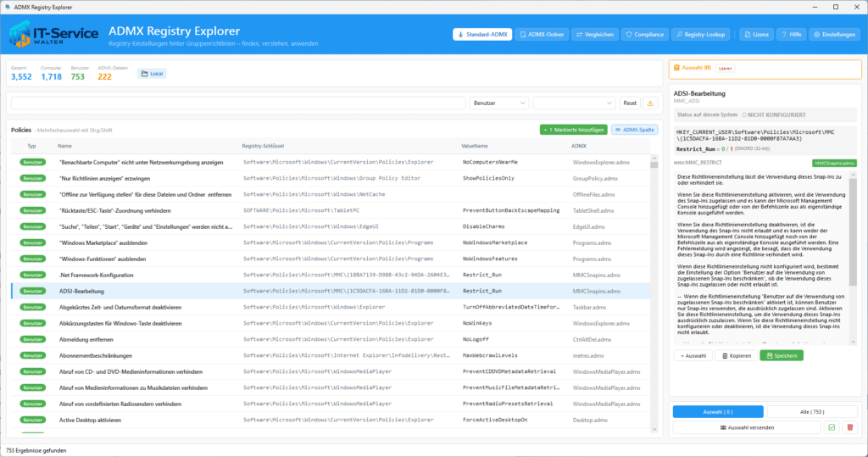Image resolution: width=868 pixels, height=457 pixels.
Task: Click the green checkbox icon button
Action: pos(832,427)
